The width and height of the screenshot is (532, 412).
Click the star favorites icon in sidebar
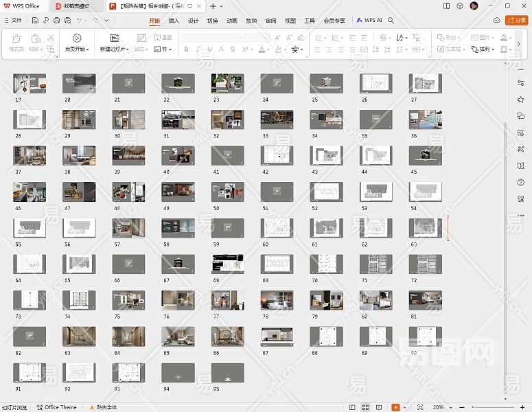(x=521, y=100)
